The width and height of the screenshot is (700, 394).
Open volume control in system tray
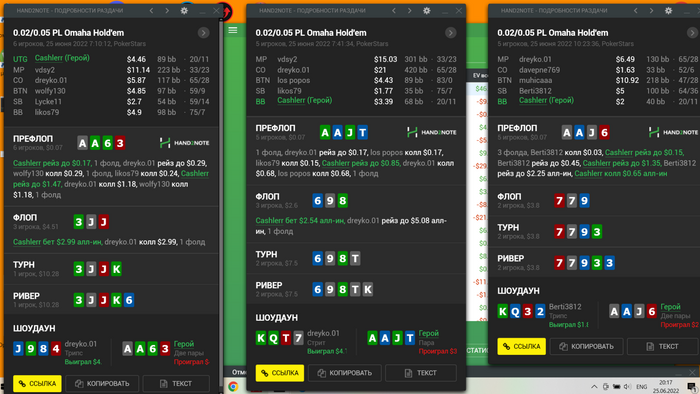click(627, 387)
